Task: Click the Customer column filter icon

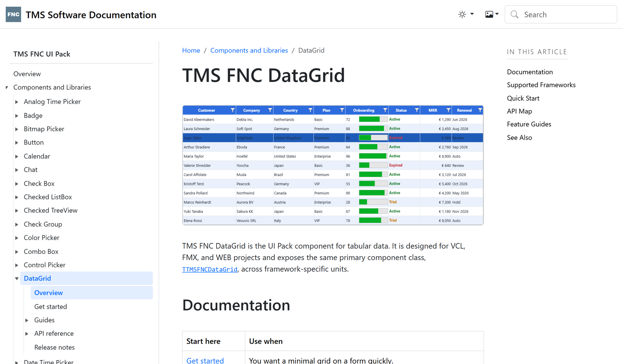Action: 232,110
